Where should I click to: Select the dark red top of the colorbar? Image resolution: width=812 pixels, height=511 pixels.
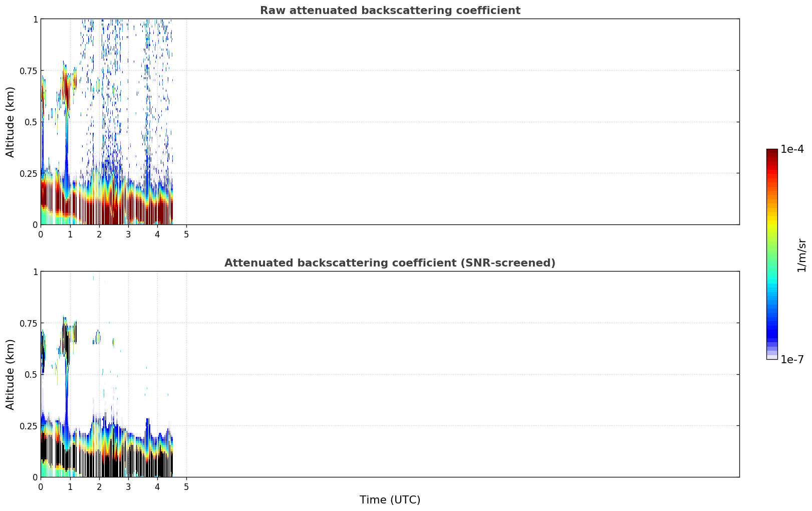[x=772, y=156]
